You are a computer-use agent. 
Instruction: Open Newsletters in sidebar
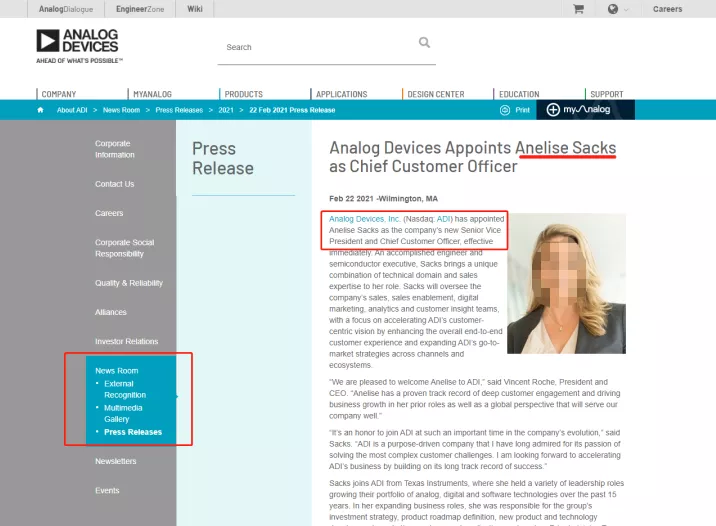pyautogui.click(x=116, y=461)
